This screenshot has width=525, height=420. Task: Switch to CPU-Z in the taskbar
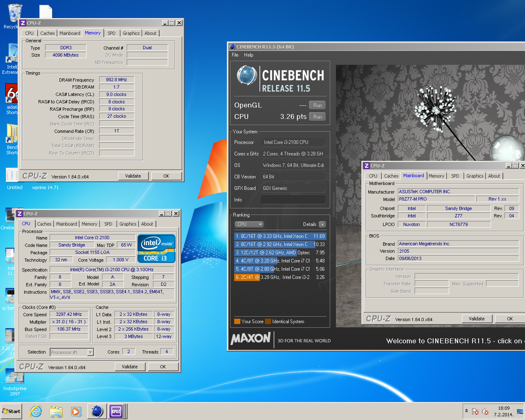coord(116,411)
